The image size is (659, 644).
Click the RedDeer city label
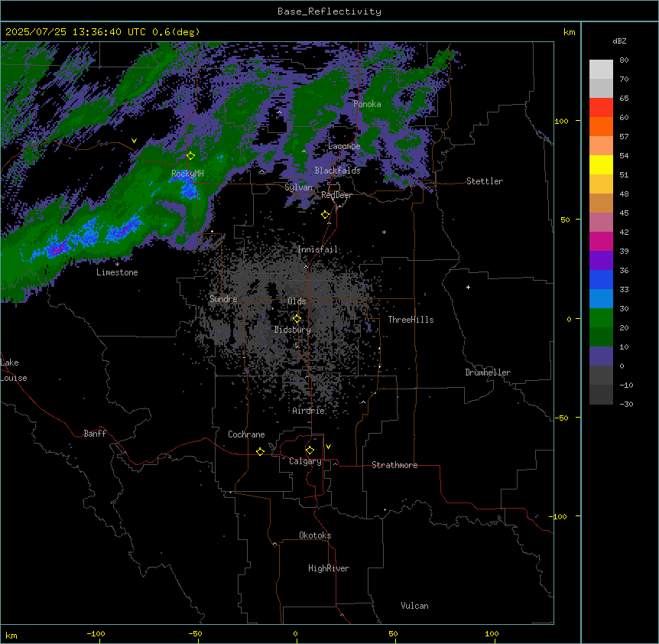[336, 195]
